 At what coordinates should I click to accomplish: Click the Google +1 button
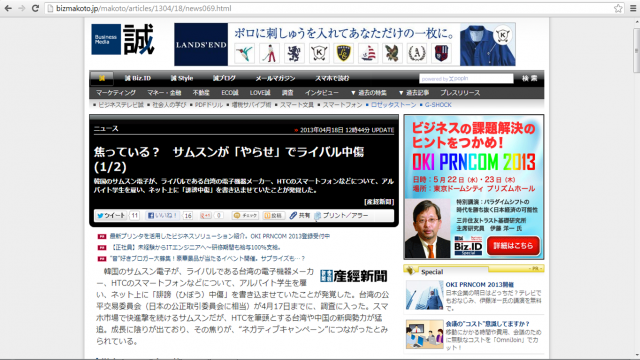[x=206, y=216]
